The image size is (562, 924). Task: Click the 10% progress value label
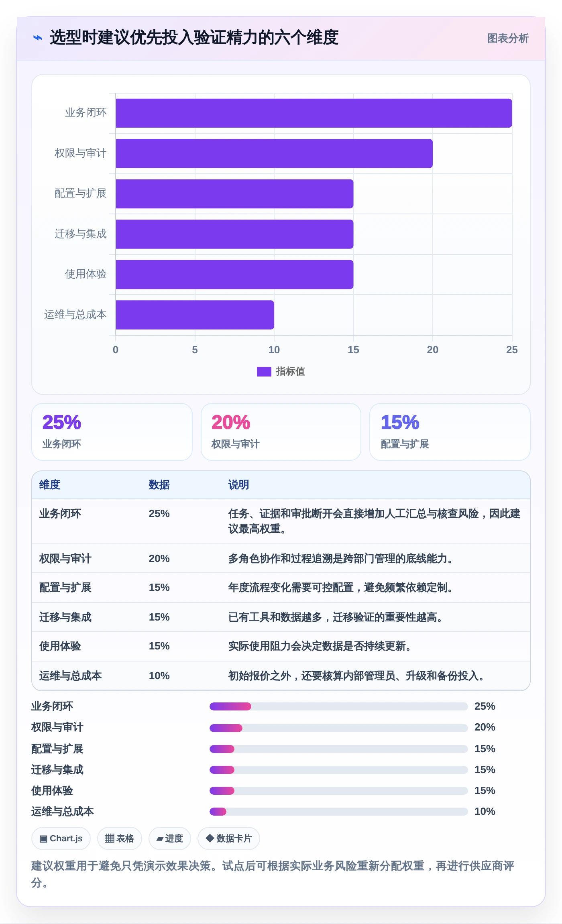click(x=485, y=812)
